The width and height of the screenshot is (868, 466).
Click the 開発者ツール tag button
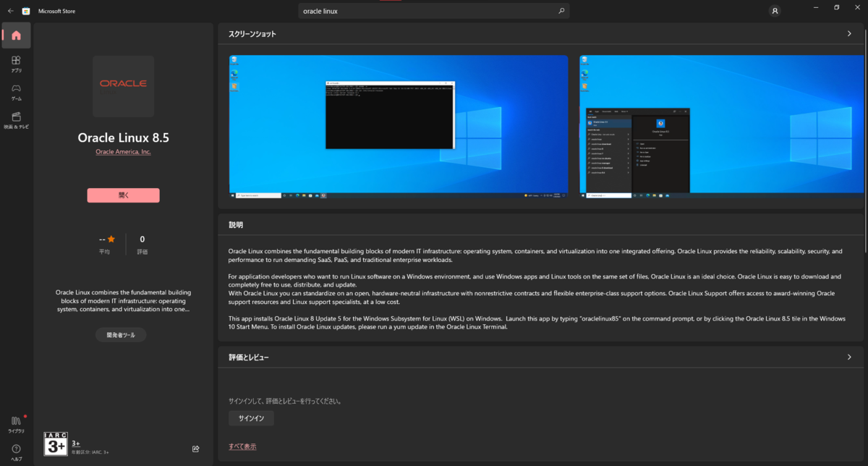121,335
